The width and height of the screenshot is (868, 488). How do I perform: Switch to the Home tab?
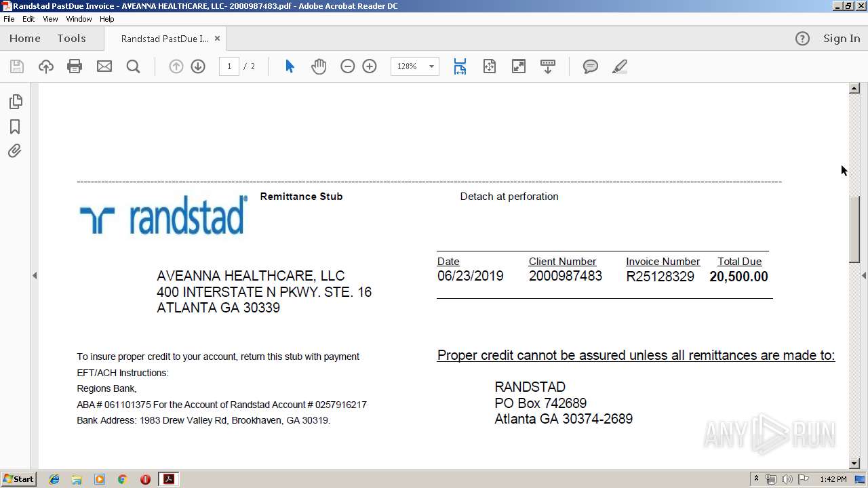[x=25, y=39]
